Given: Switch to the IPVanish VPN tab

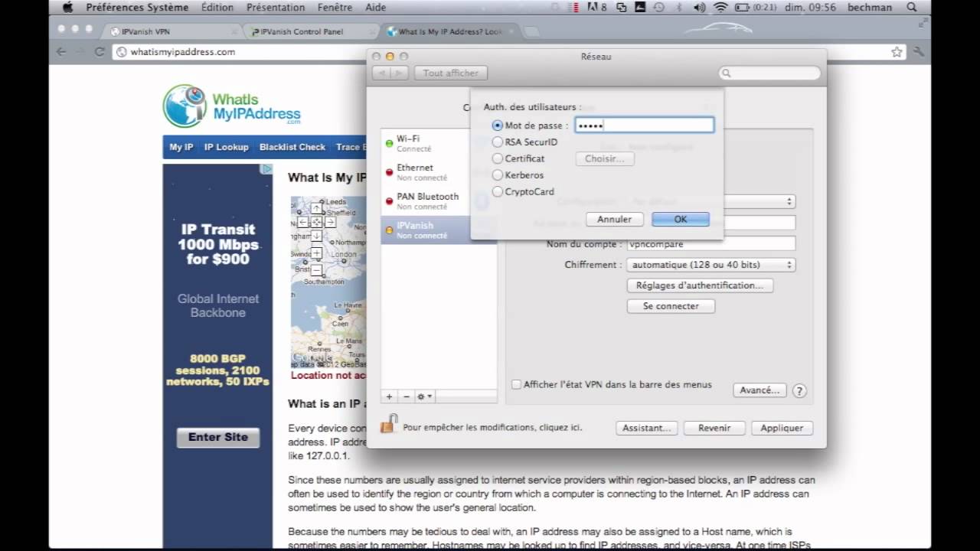Looking at the screenshot, I should 171,31.
